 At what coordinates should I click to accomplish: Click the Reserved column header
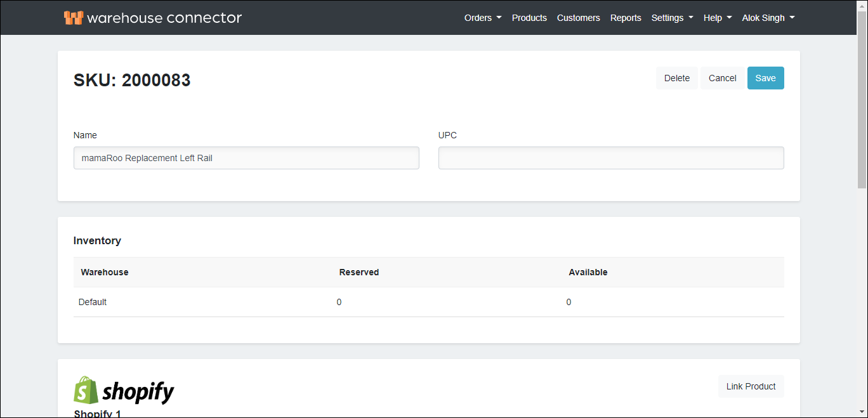[358, 272]
